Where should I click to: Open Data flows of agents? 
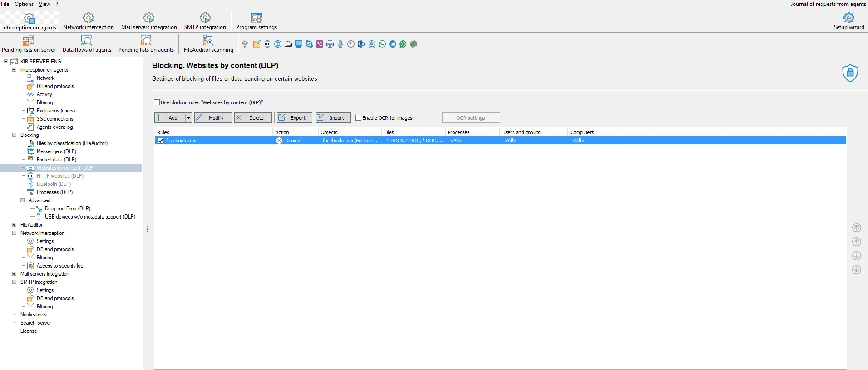87,44
